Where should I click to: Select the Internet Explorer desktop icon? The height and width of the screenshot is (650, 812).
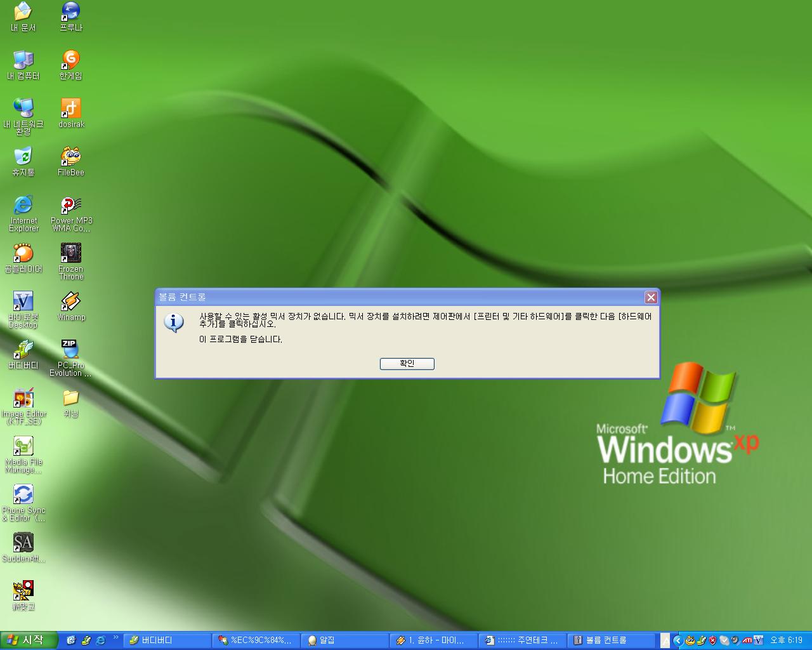coord(23,206)
